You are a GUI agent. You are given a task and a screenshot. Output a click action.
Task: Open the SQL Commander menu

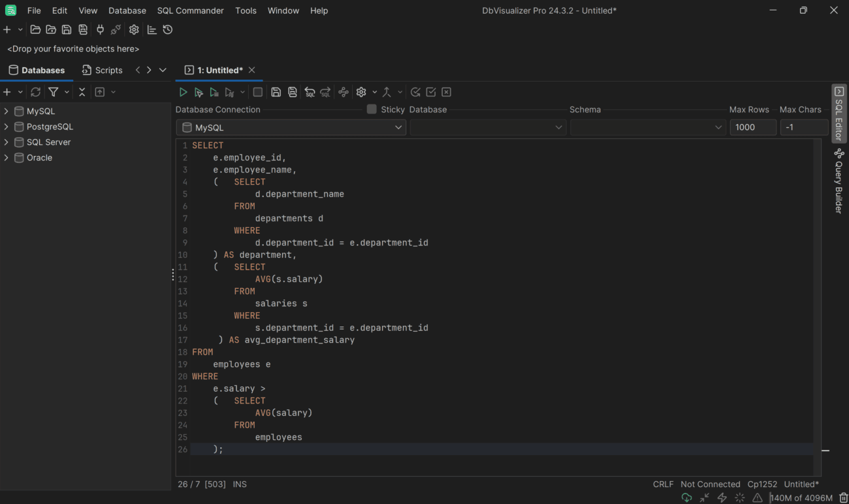pyautogui.click(x=190, y=10)
